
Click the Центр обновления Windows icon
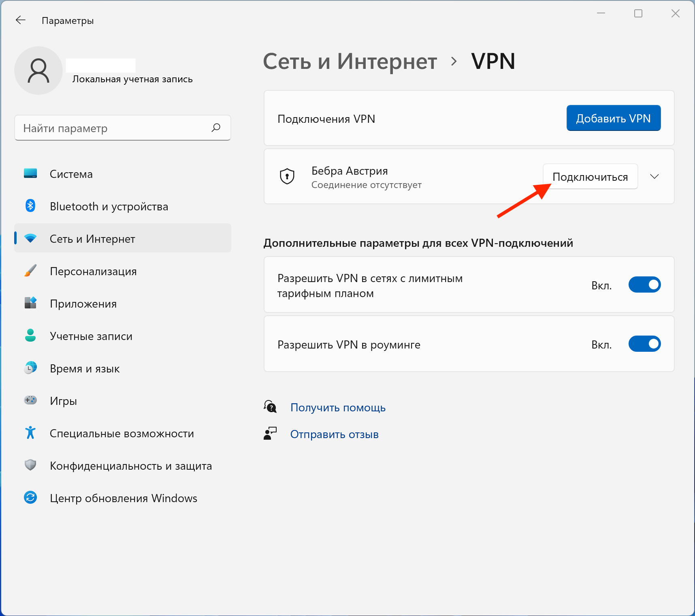(x=30, y=497)
